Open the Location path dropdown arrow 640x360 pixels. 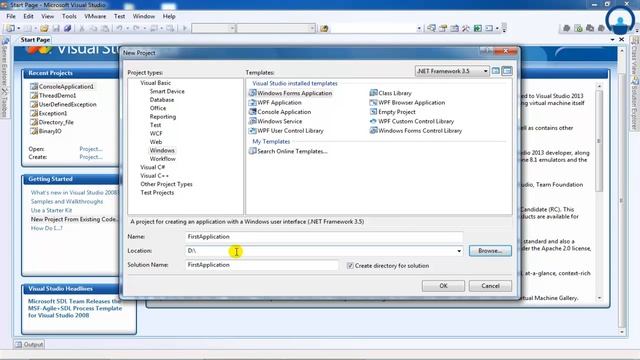coord(459,251)
